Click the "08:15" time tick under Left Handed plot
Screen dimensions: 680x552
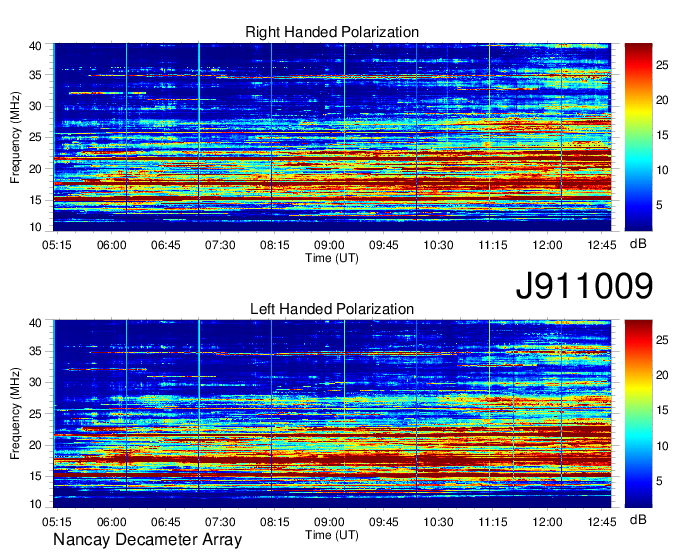point(275,522)
